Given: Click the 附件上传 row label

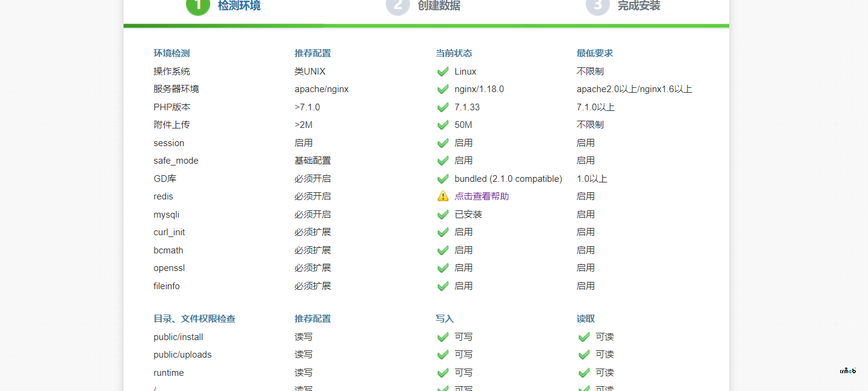Looking at the screenshot, I should 171,125.
